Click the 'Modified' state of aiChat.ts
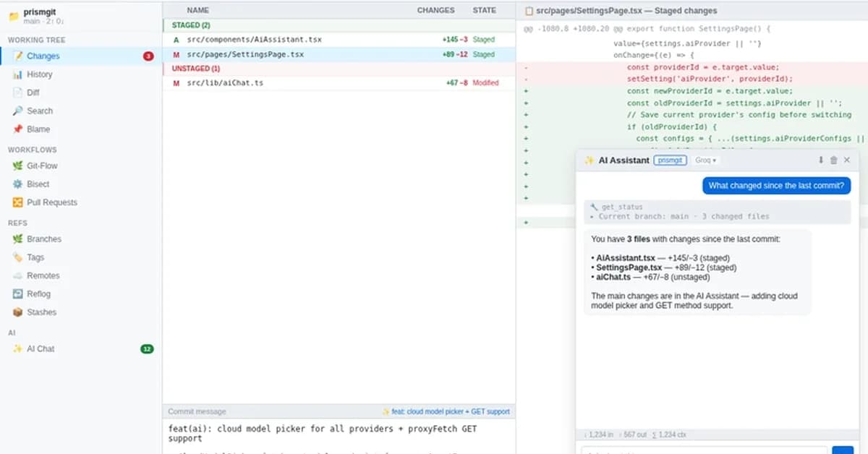 point(486,83)
